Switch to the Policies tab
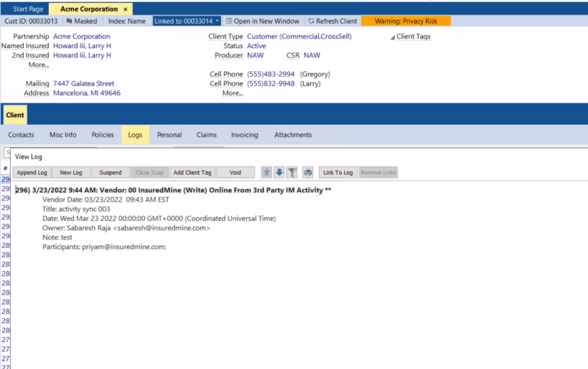588x369 pixels. (x=102, y=134)
